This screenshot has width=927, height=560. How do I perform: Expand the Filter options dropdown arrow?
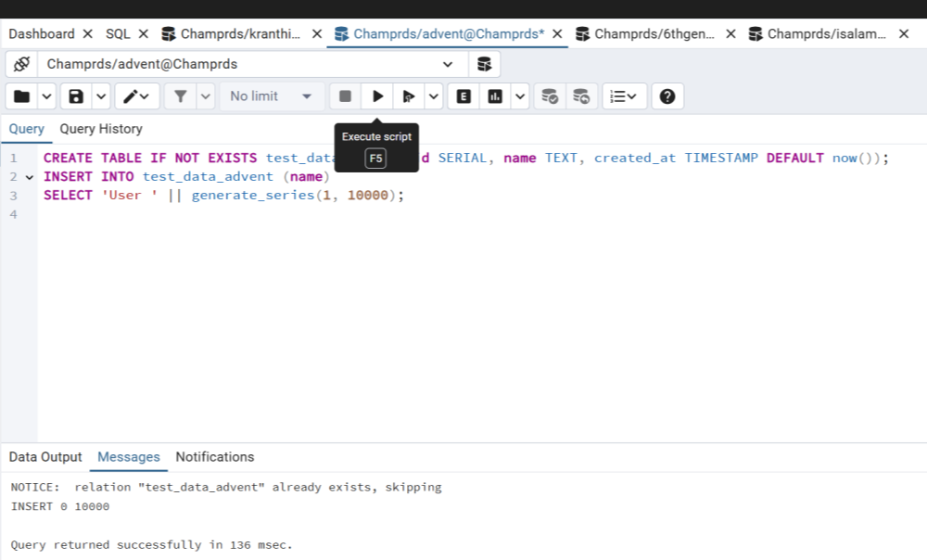point(205,96)
